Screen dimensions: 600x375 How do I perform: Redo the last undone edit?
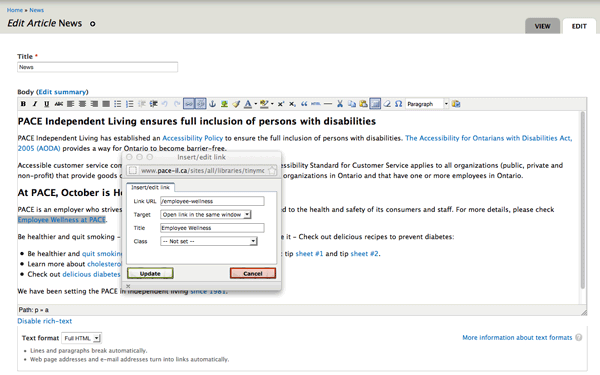(177, 104)
